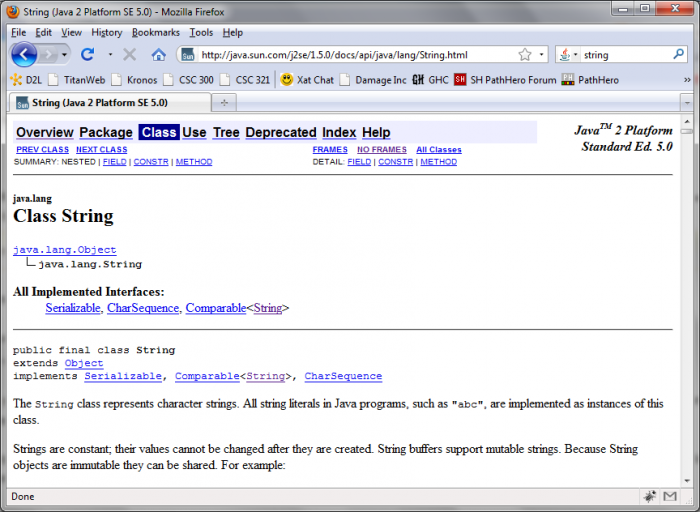Click the Tree navigation link
This screenshot has height=512, width=700.
[226, 132]
